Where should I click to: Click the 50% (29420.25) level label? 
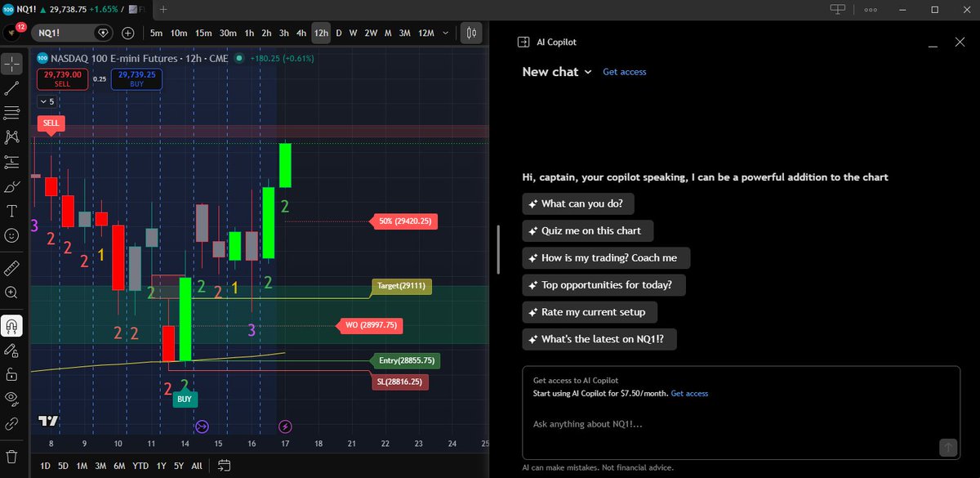[405, 221]
